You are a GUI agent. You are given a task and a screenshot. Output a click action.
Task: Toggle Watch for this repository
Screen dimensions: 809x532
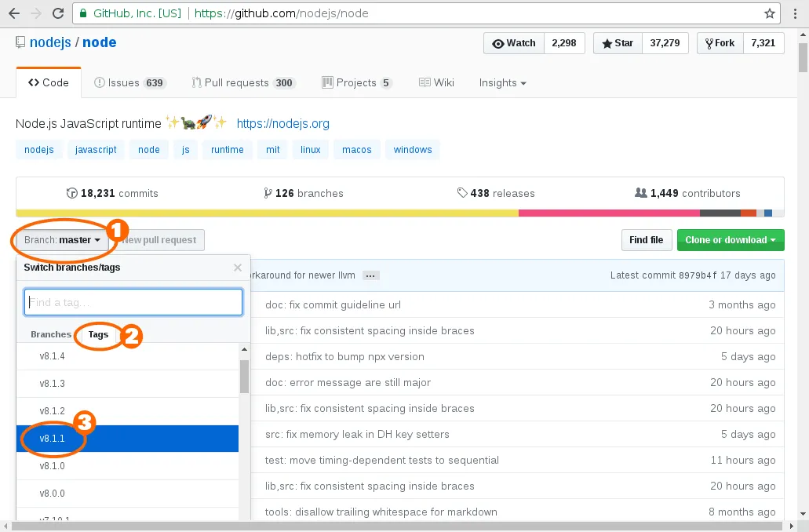coord(513,43)
